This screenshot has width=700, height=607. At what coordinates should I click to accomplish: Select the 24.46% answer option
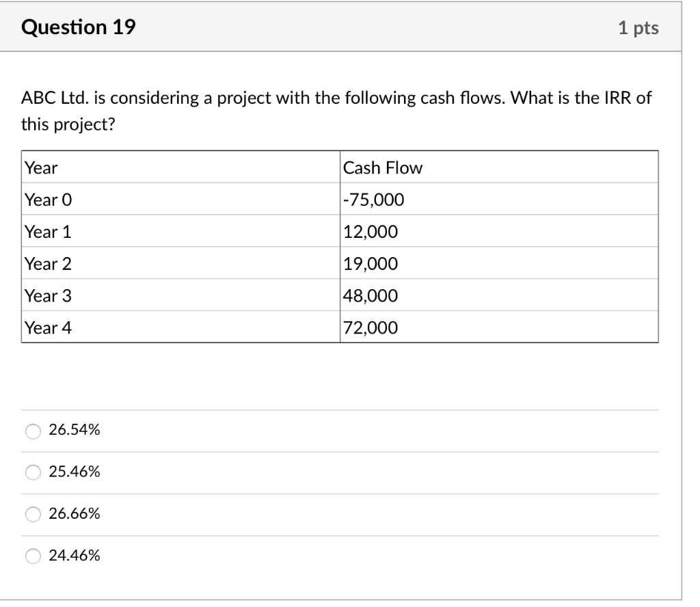coord(32,556)
